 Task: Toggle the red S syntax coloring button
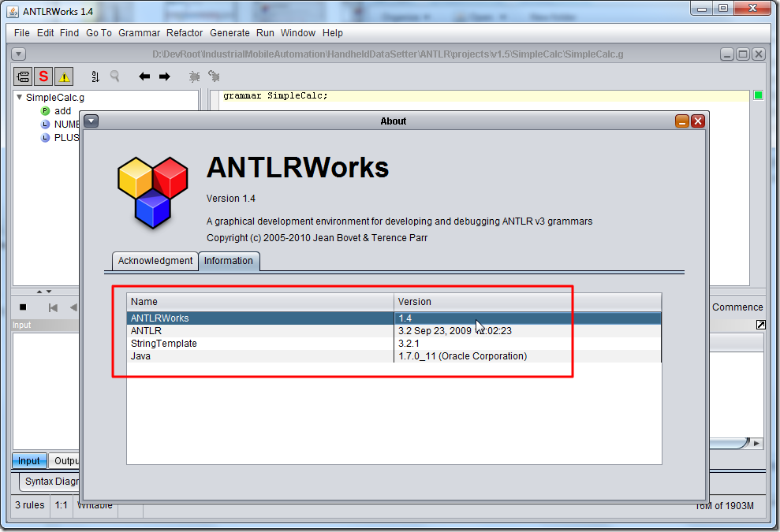pyautogui.click(x=44, y=76)
